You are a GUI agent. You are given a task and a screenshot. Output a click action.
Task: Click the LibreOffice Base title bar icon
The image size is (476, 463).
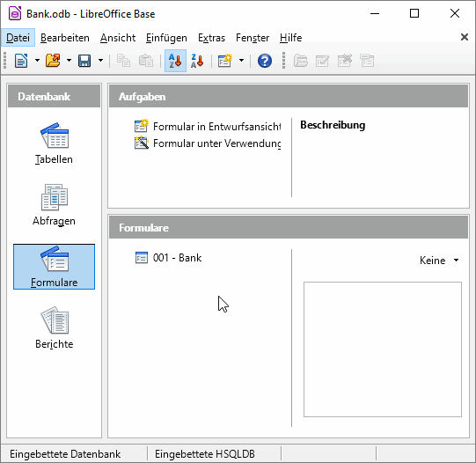click(15, 14)
